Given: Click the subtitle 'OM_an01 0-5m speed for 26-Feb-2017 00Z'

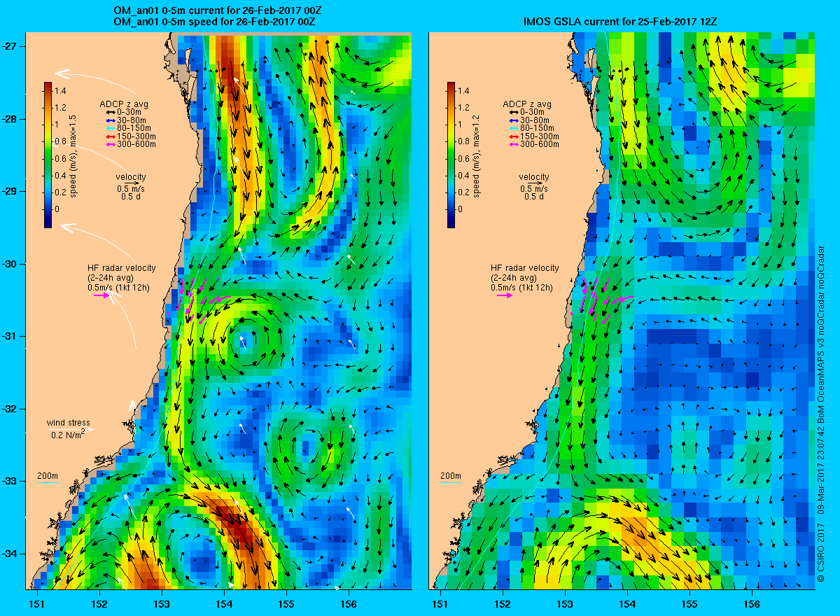Looking at the screenshot, I should click(213, 22).
